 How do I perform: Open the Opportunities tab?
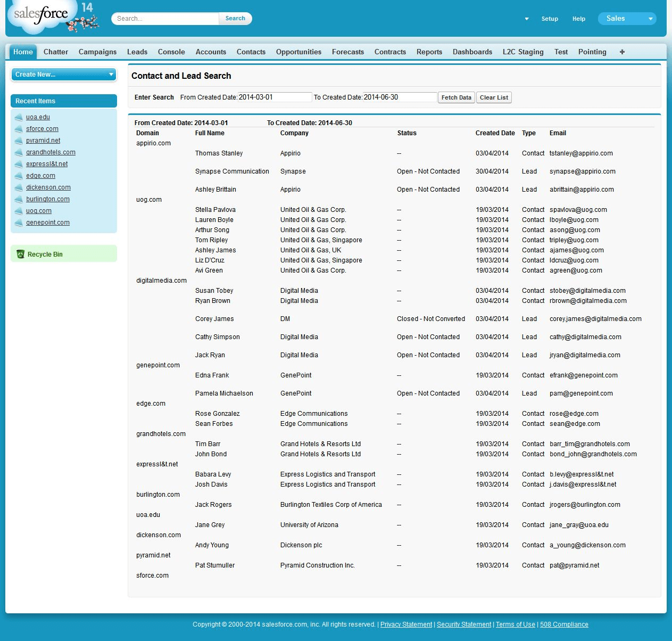(x=298, y=52)
